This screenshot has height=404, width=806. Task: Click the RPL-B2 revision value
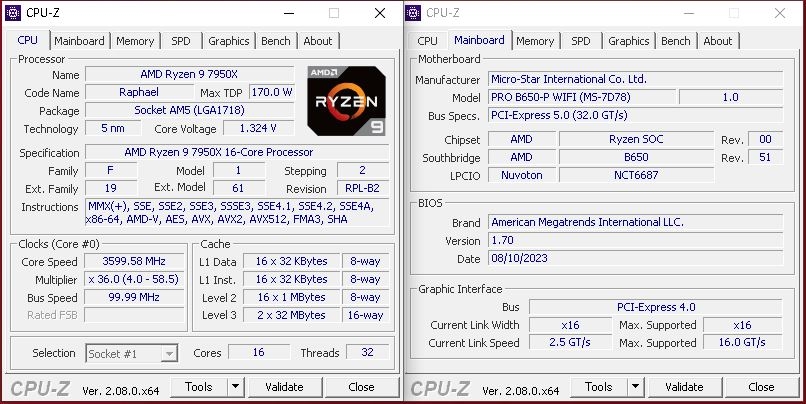(363, 189)
